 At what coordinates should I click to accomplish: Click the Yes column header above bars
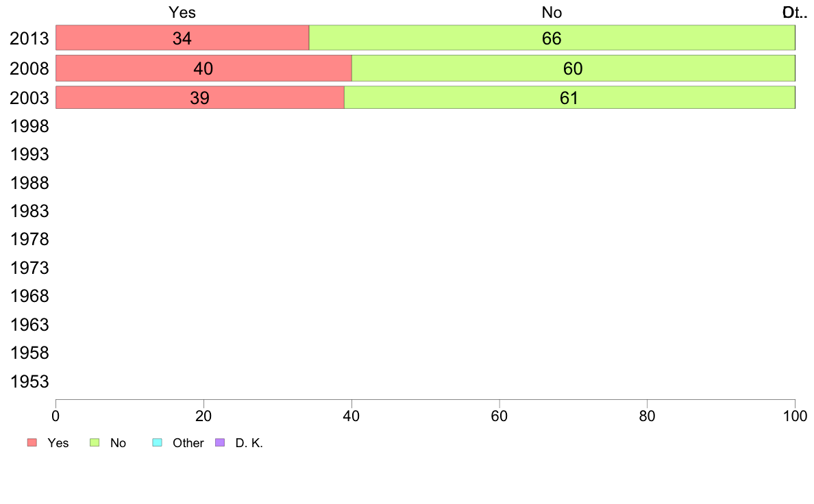pos(182,12)
